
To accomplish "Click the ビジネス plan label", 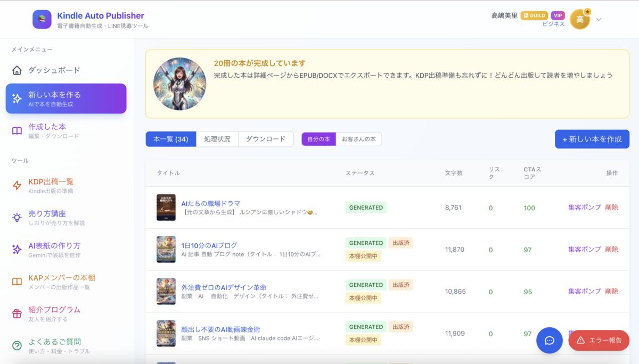I will tap(553, 24).
